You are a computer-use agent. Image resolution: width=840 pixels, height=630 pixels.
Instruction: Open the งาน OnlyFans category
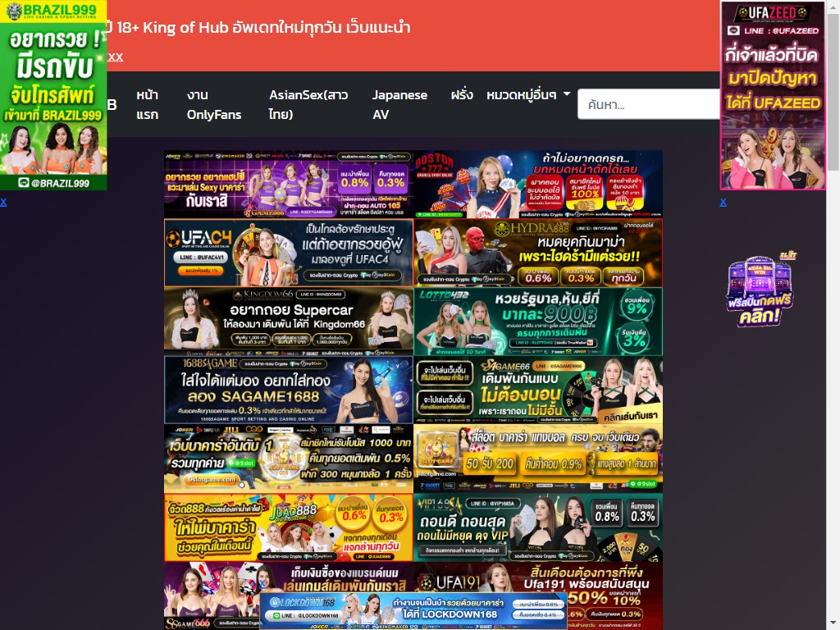tap(214, 104)
